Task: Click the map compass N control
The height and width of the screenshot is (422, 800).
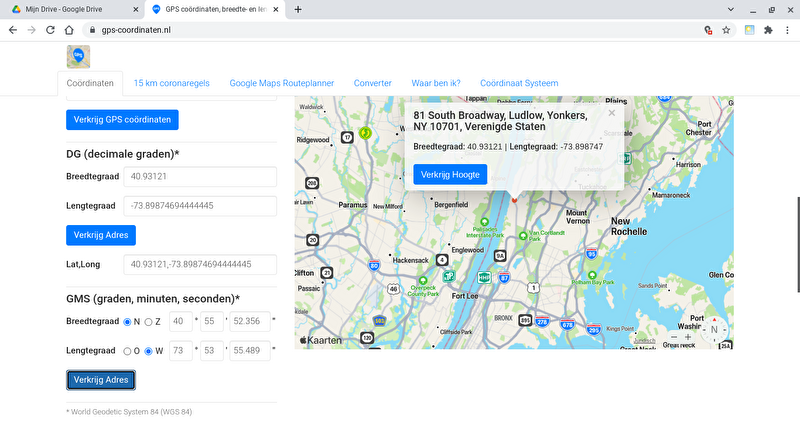Action: click(714, 330)
